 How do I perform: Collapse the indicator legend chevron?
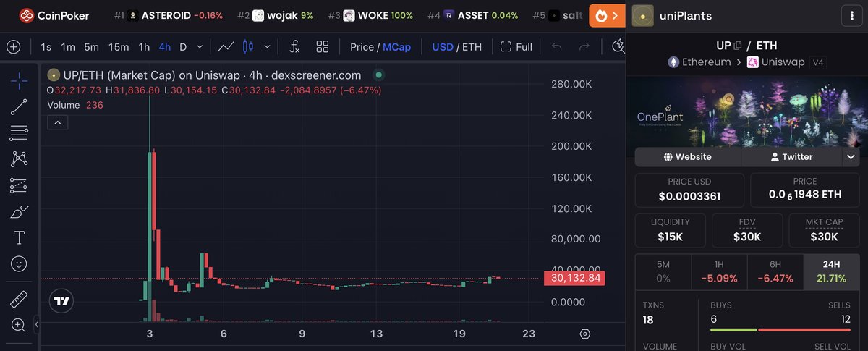[x=57, y=123]
